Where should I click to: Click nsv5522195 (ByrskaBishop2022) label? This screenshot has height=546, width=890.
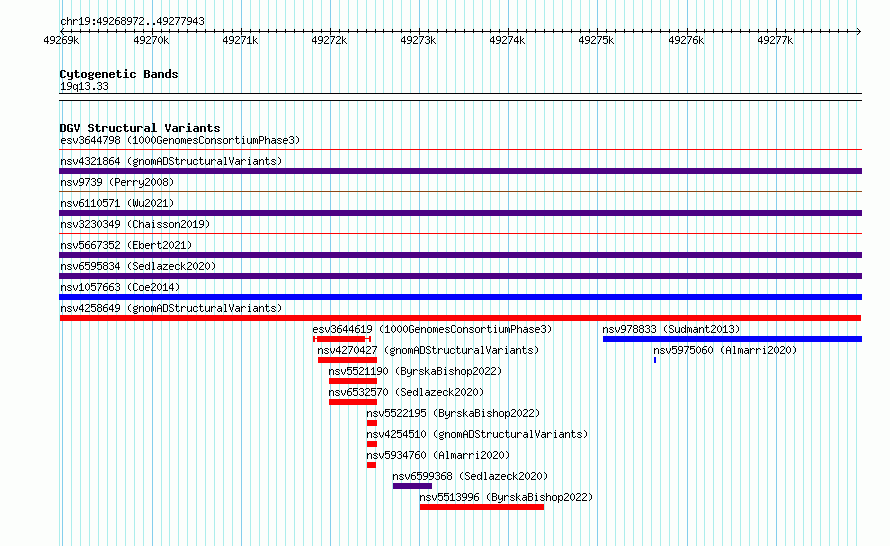coord(453,413)
